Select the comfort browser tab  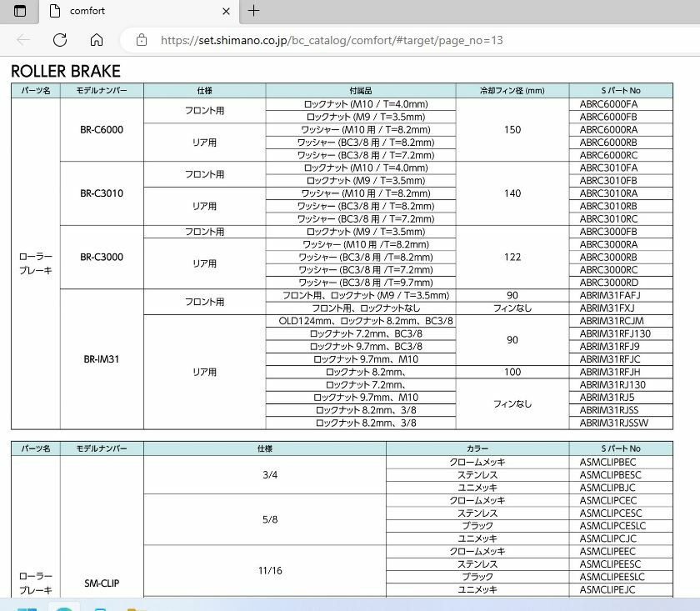click(x=140, y=12)
